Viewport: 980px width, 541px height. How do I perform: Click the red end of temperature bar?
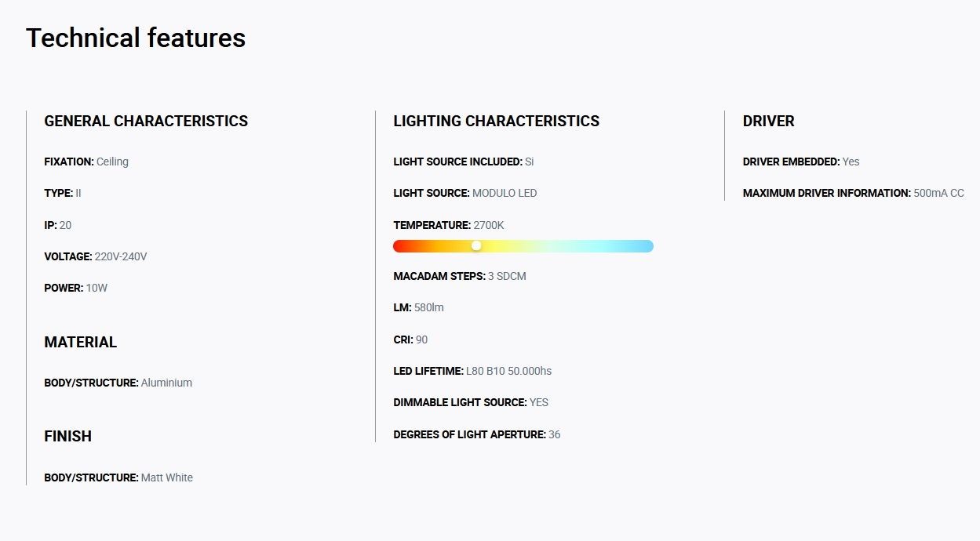click(x=401, y=246)
